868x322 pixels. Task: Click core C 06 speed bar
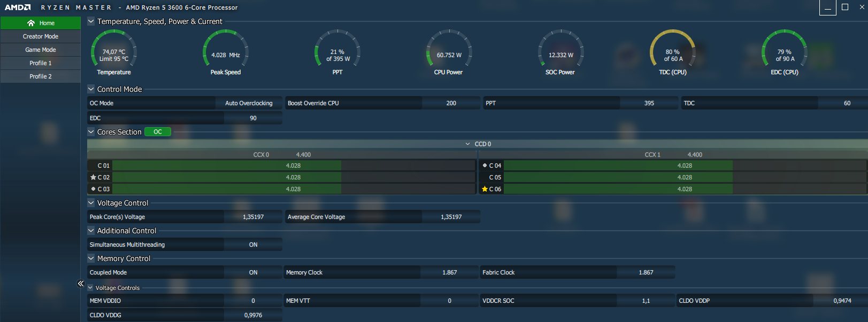(x=685, y=189)
